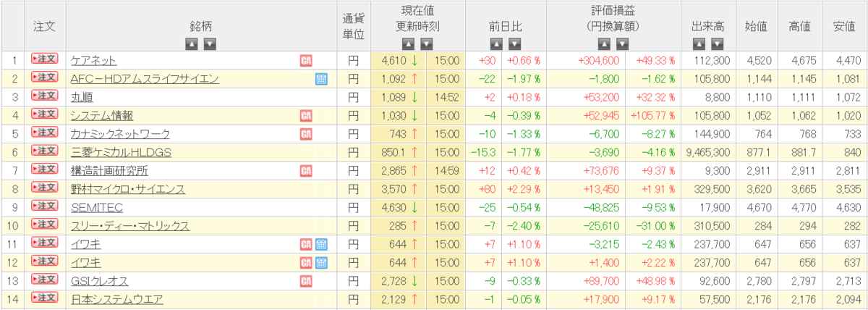
Task: Place an order for 丸順
Action: pos(44,96)
